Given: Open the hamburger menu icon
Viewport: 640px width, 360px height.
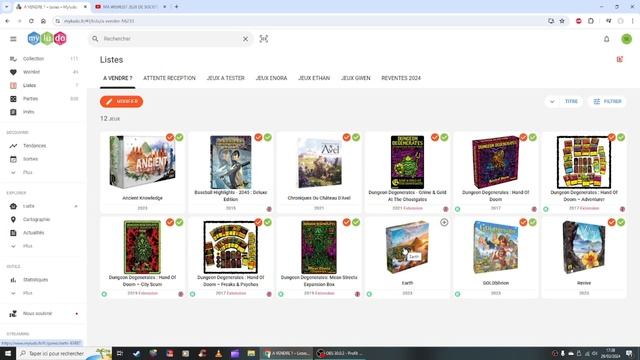Looking at the screenshot, I should [13, 39].
